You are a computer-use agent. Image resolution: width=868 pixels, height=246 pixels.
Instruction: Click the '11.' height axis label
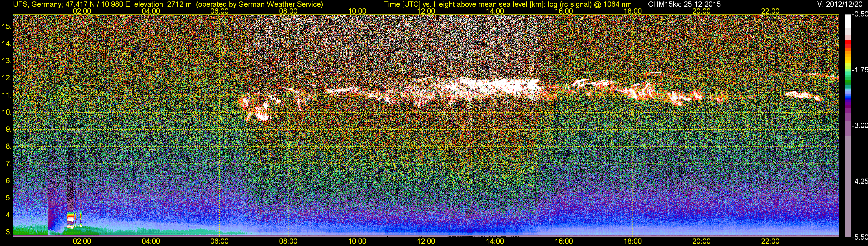click(x=7, y=95)
